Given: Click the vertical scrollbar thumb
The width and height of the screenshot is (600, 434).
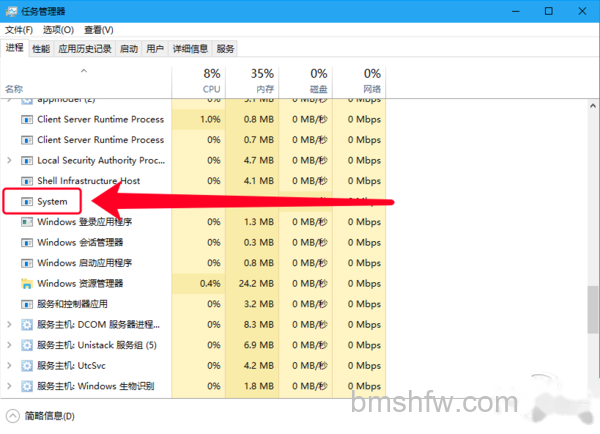Looking at the screenshot, I should click(593, 310).
